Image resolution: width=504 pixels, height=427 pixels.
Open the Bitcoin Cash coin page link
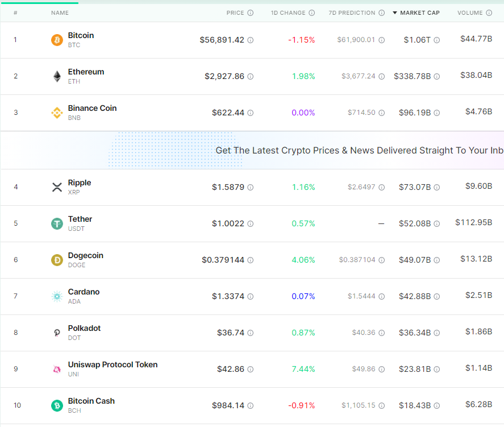point(91,401)
